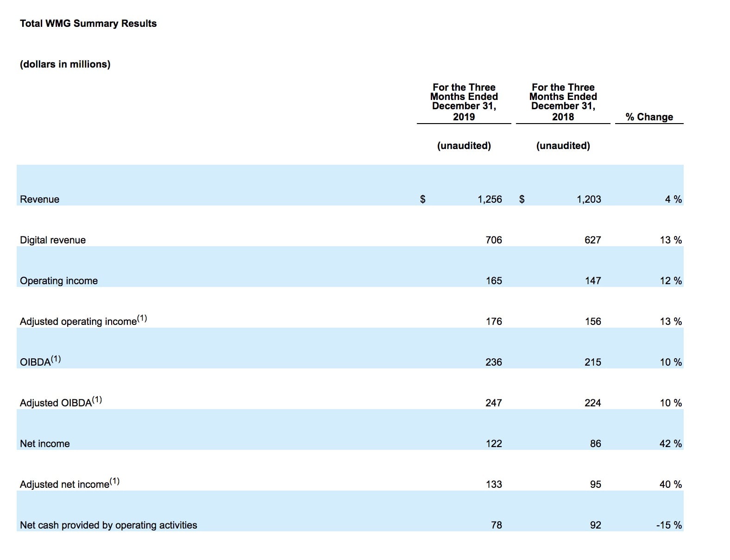Click the Digital revenue row label

point(53,240)
